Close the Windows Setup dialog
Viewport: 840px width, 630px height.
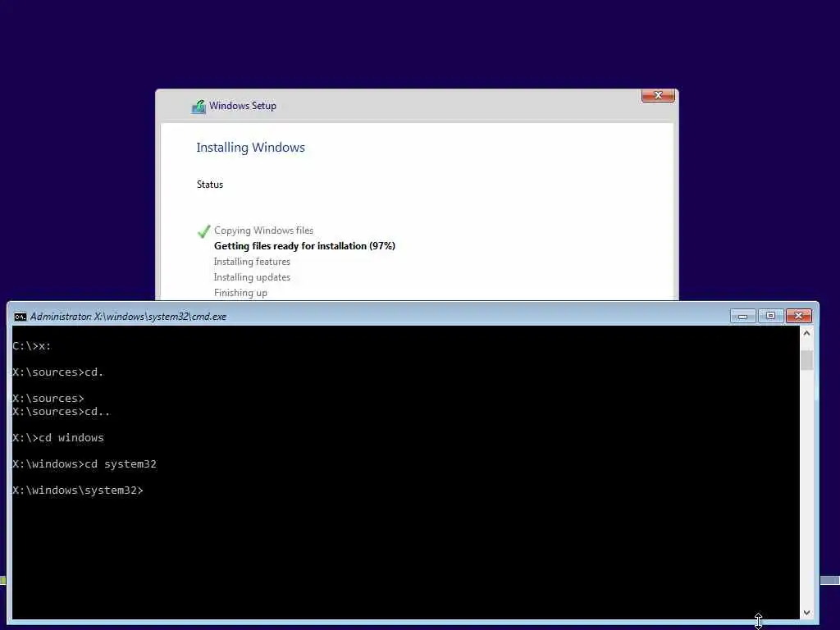click(658, 95)
